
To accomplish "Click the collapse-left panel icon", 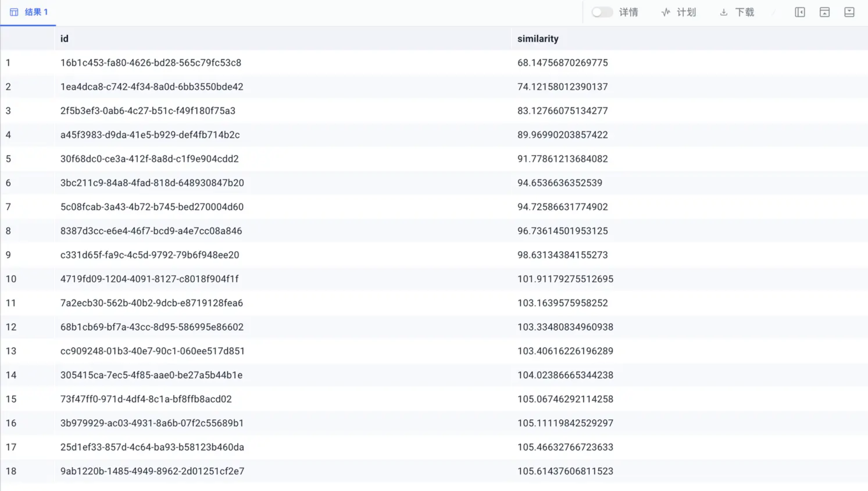I will pos(800,12).
